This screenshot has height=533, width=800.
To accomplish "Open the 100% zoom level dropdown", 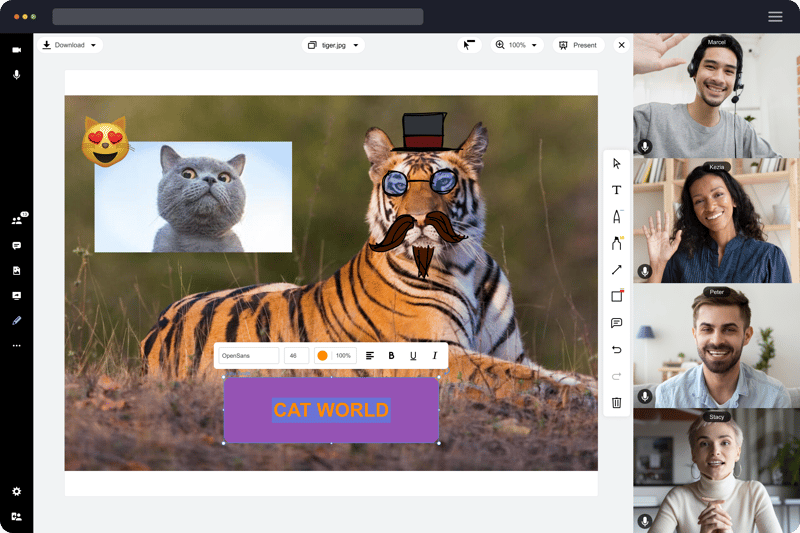I will pos(517,45).
